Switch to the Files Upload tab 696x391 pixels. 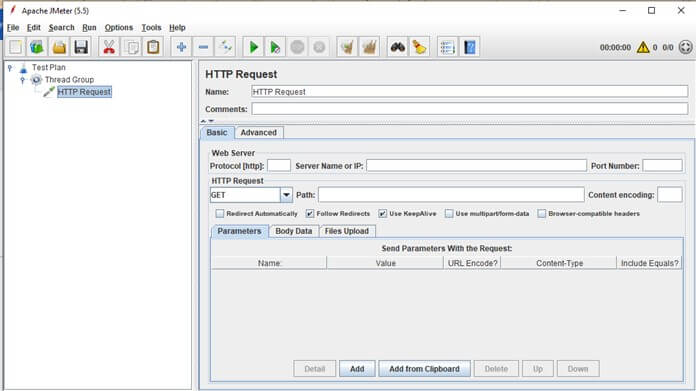[347, 231]
